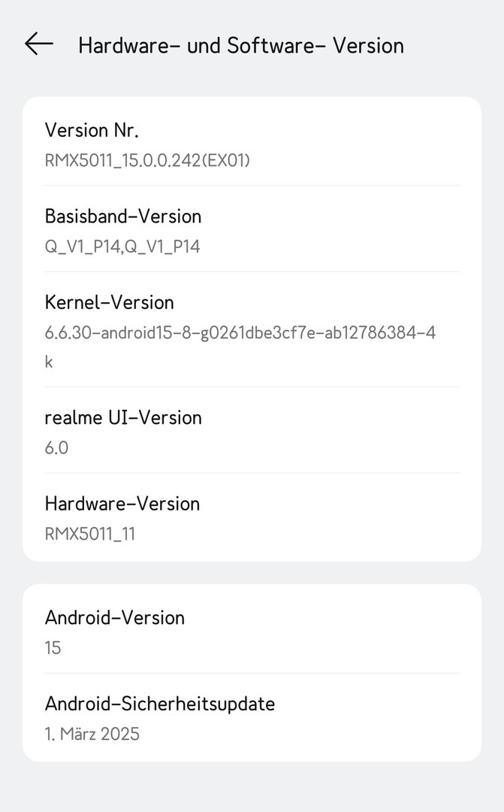Tap the blank header space right of the title
The height and width of the screenshot is (812, 504).
pyautogui.click(x=454, y=45)
